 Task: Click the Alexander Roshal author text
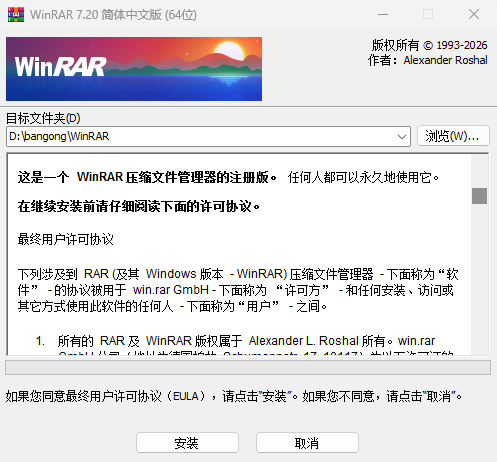click(x=445, y=60)
